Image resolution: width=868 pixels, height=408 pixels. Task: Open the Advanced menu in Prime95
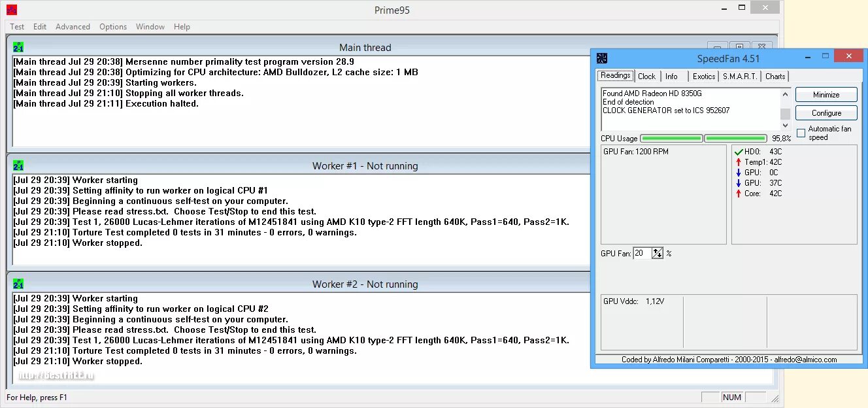tap(73, 27)
